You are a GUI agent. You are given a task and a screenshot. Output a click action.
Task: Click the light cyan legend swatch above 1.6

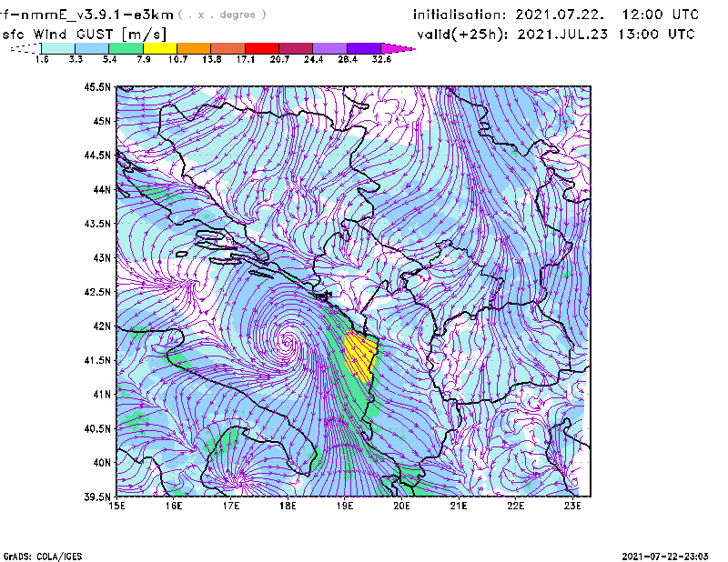[x=58, y=48]
